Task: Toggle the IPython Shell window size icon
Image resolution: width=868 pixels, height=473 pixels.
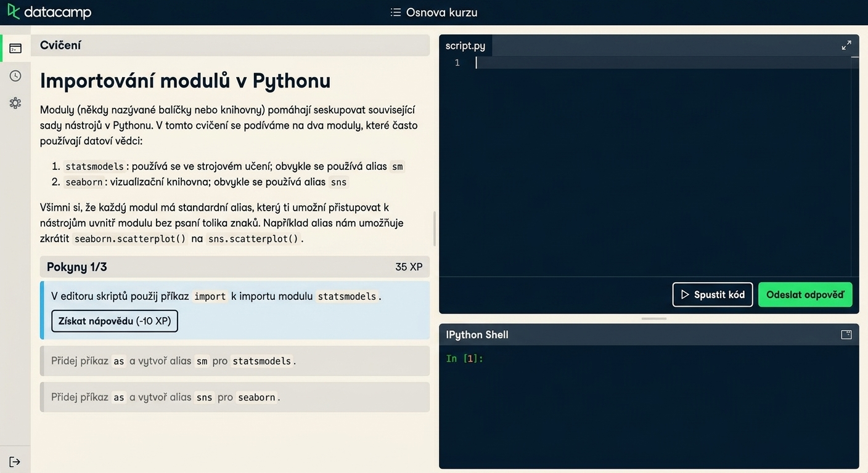Action: point(846,334)
